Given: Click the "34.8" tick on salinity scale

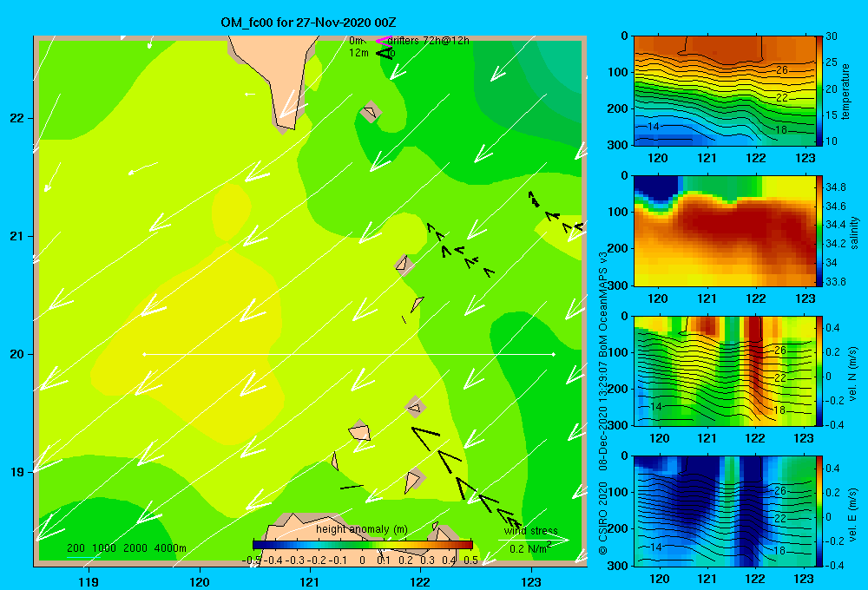Looking at the screenshot, I should coord(835,187).
